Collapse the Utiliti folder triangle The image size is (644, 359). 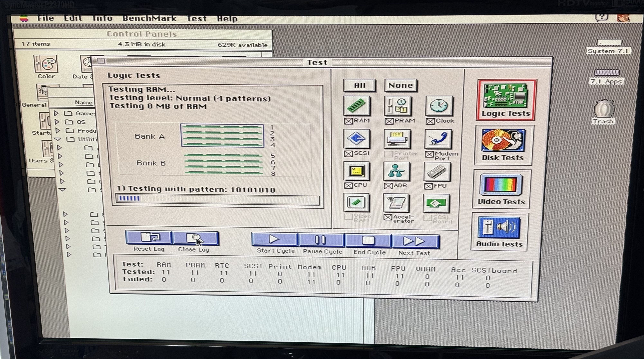click(58, 139)
